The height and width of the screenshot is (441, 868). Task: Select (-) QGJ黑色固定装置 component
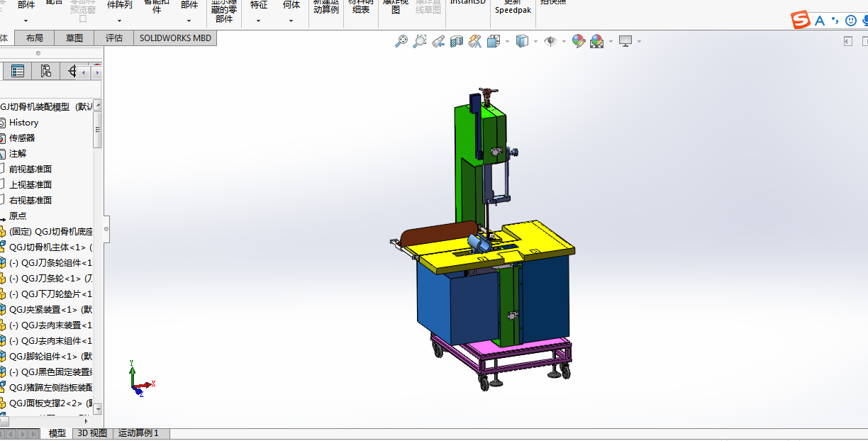click(51, 372)
